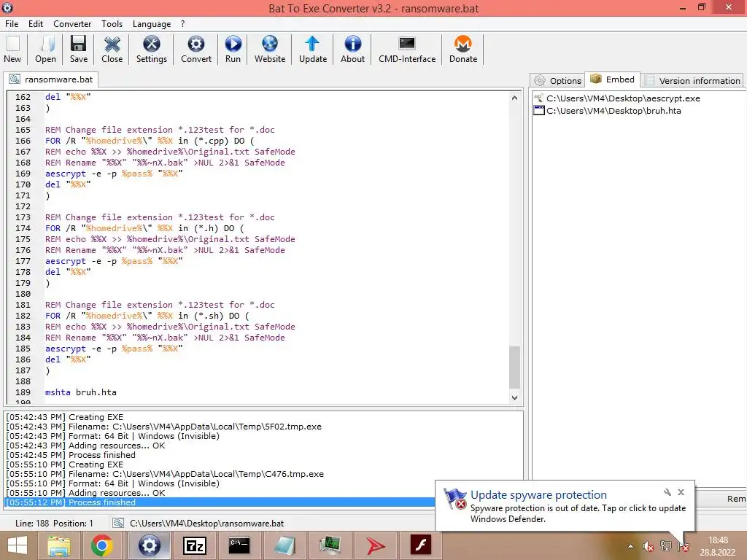Click the taskbar clock showing 18:48
This screenshot has height=560, width=747.
(718, 546)
